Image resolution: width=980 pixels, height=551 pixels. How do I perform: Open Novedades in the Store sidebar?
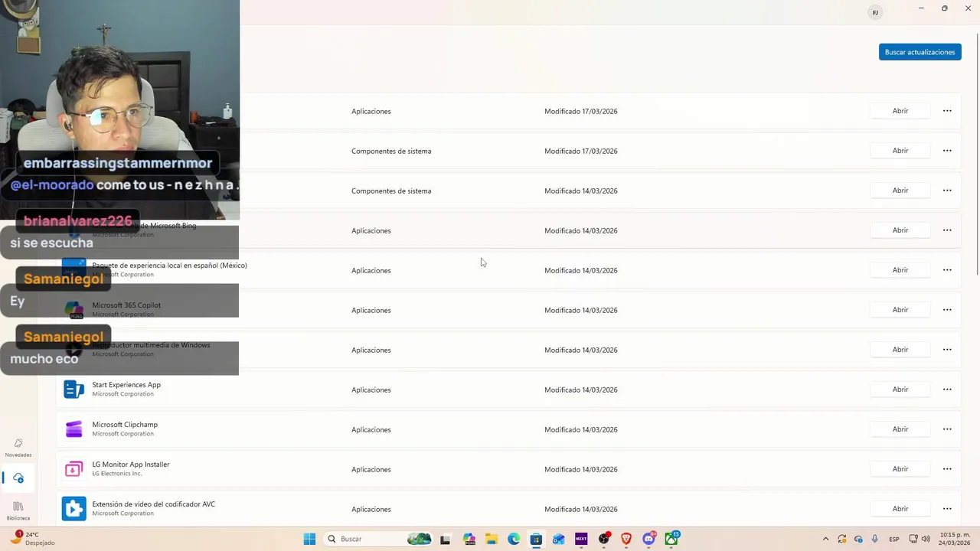[18, 448]
